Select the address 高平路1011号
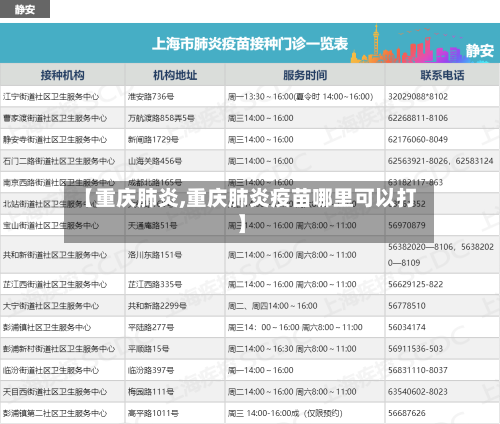This screenshot has width=500, height=424. (x=153, y=413)
